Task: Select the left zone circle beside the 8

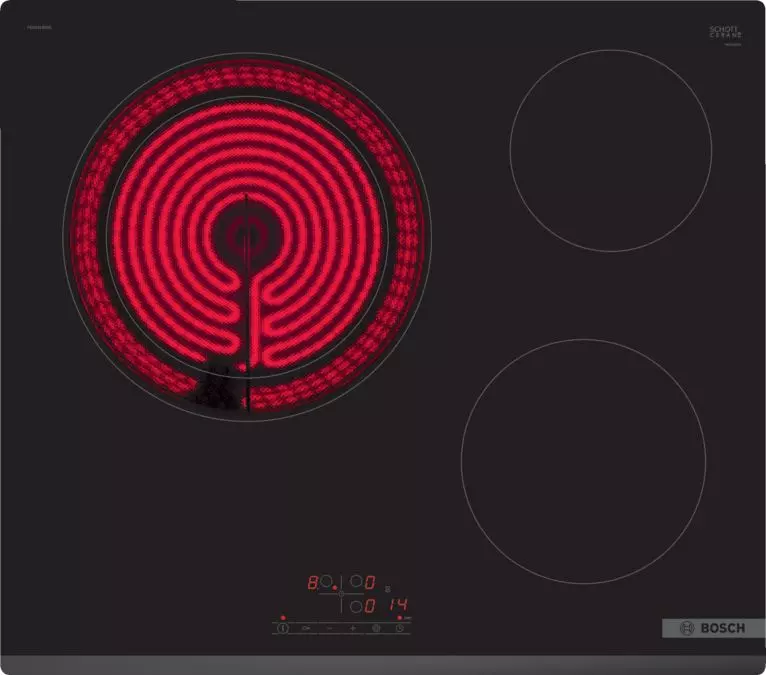Action: tap(326, 581)
